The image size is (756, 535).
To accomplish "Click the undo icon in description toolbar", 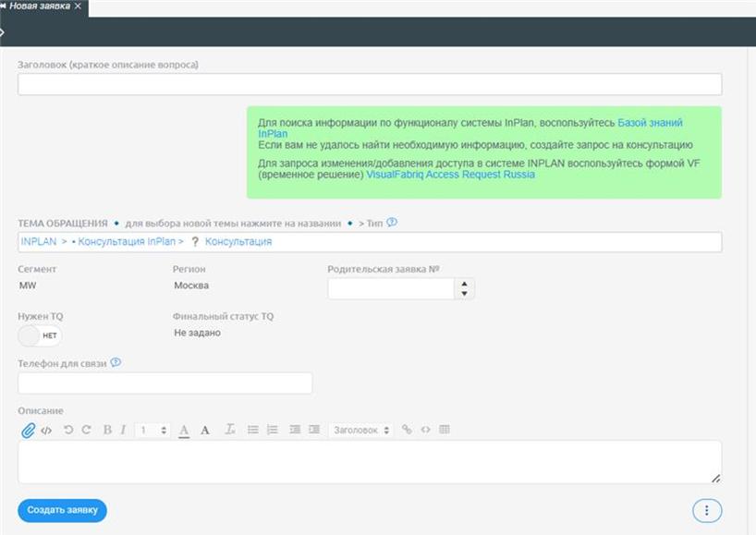I will pyautogui.click(x=68, y=430).
